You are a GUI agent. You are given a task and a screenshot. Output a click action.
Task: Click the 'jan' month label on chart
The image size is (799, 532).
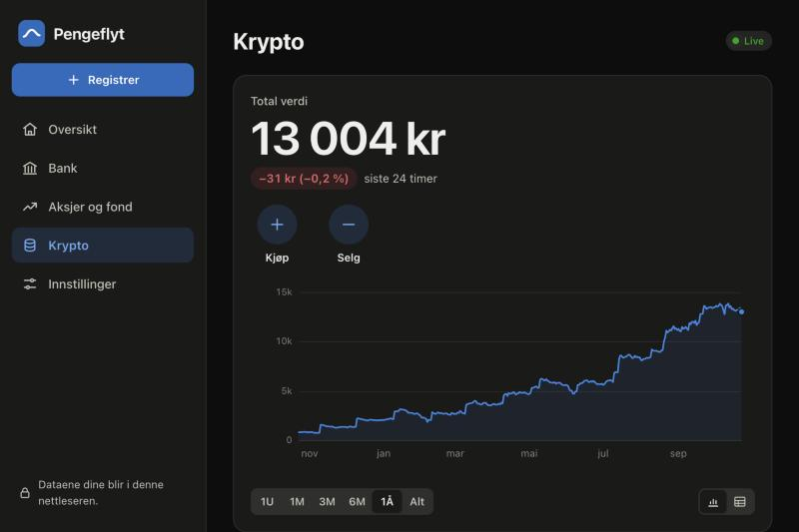point(384,453)
